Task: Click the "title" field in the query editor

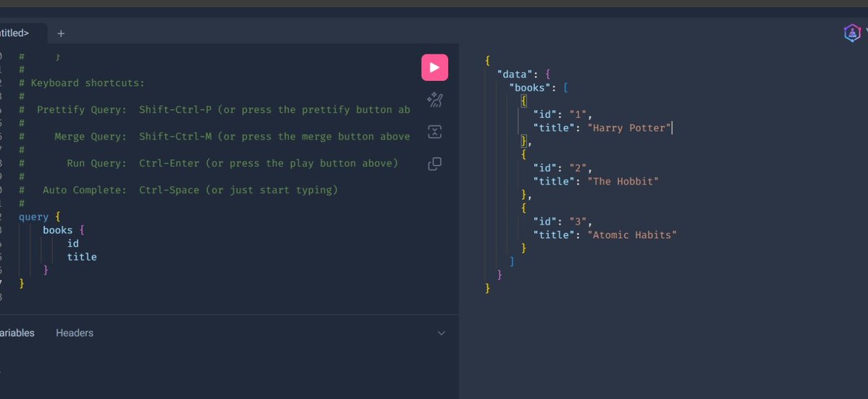Action: point(82,257)
